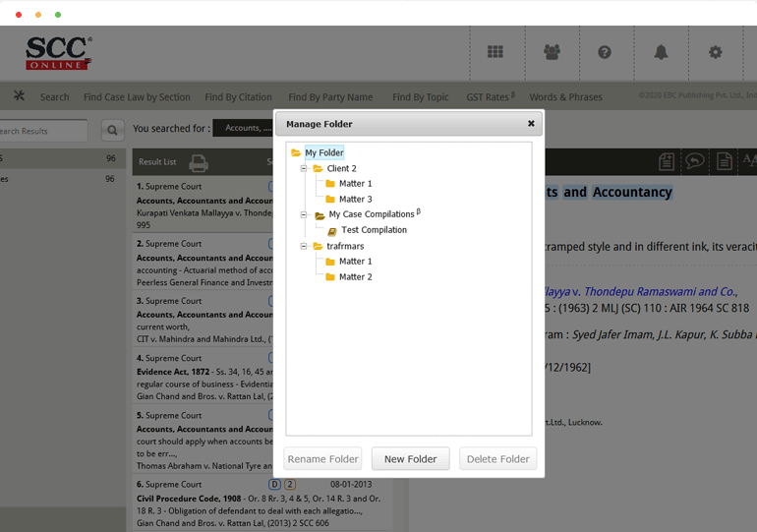This screenshot has height=532, width=757.
Task: Select the Test Compilation book item
Action: [373, 230]
